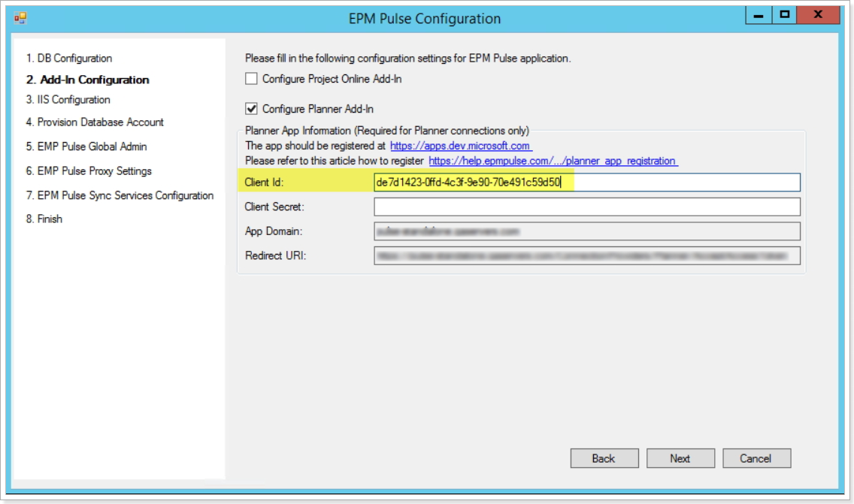The image size is (854, 504).
Task: Proceed with the Next button
Action: click(680, 458)
